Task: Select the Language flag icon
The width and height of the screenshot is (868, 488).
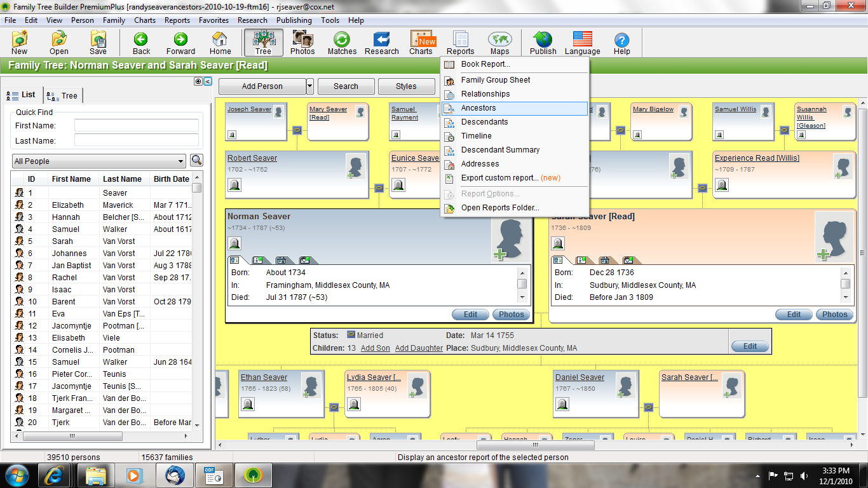Action: 582,43
